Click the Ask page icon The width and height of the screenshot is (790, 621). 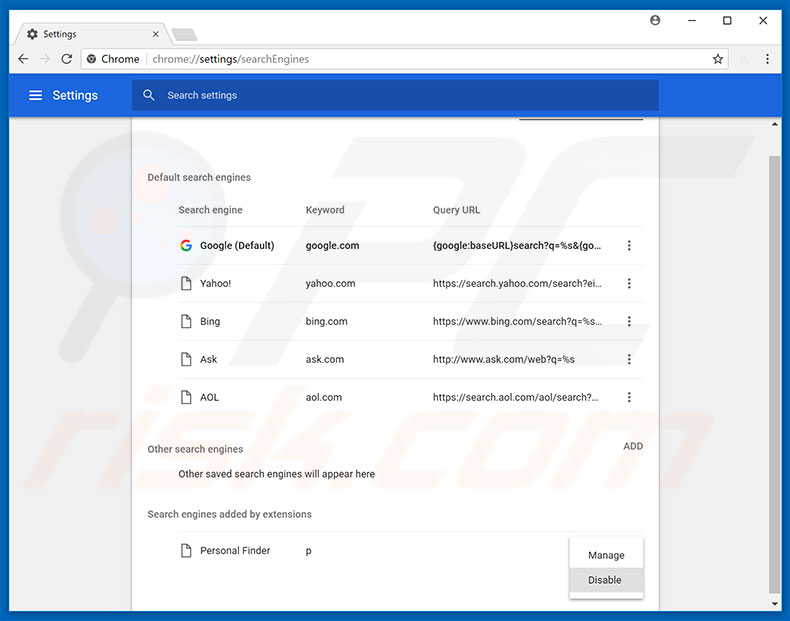186,359
